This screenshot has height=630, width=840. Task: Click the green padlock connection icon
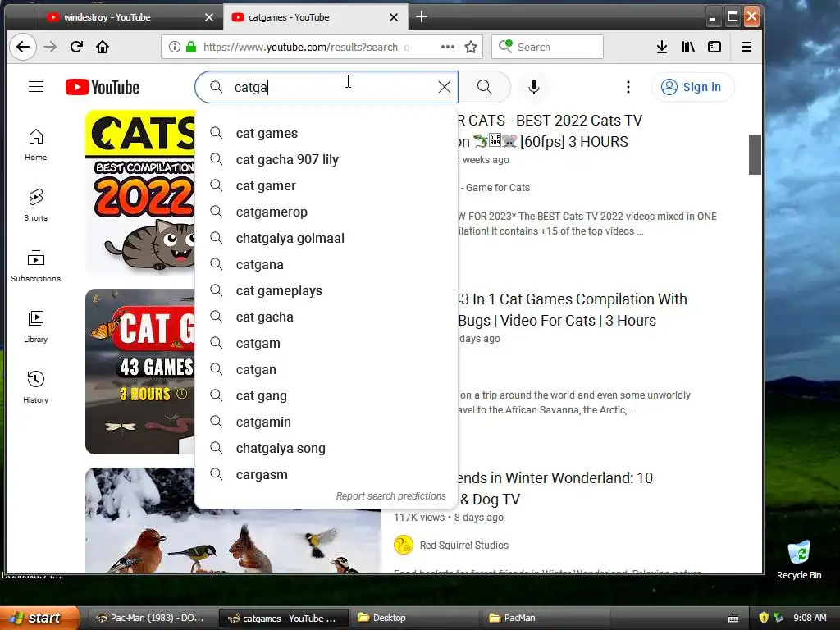(x=190, y=47)
